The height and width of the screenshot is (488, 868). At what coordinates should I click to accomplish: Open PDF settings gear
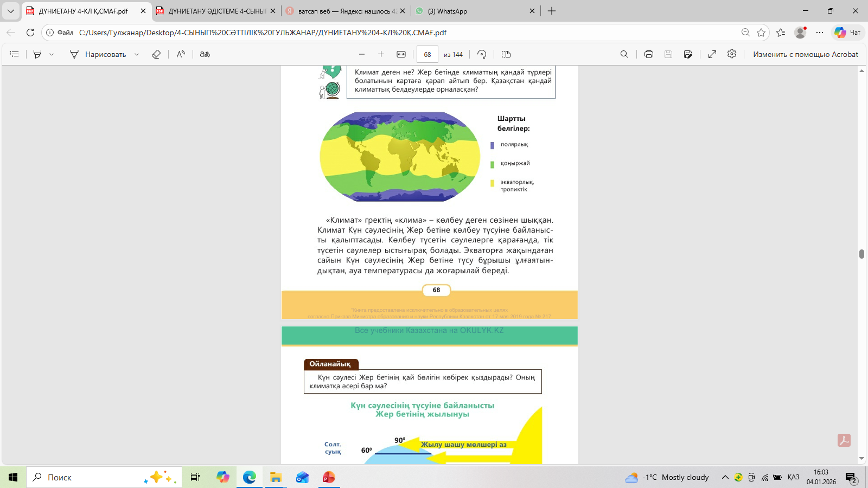732,54
